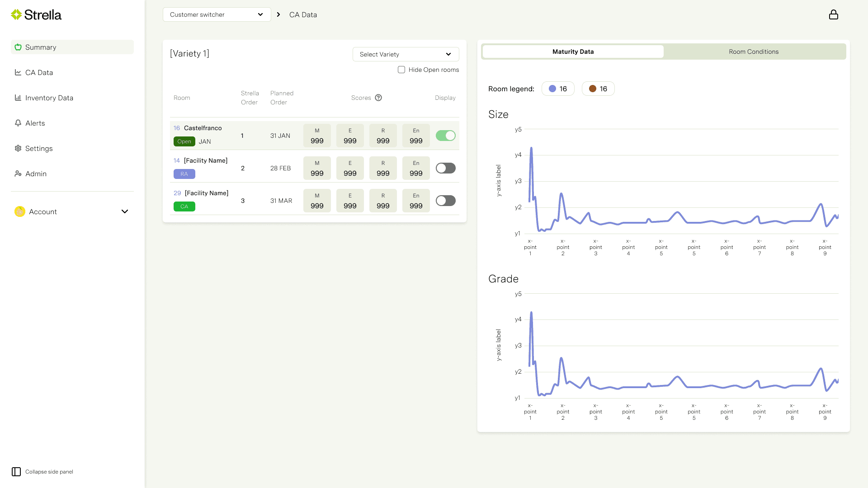This screenshot has width=868, height=488.
Task: Disable display toggle for room 16 Castelfranco
Action: click(445, 136)
